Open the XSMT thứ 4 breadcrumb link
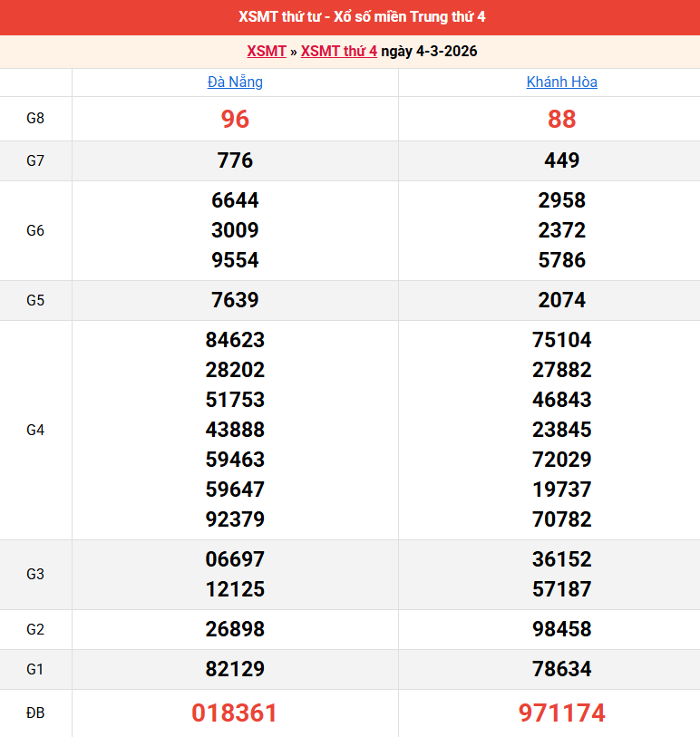700x737 pixels. coord(338,51)
